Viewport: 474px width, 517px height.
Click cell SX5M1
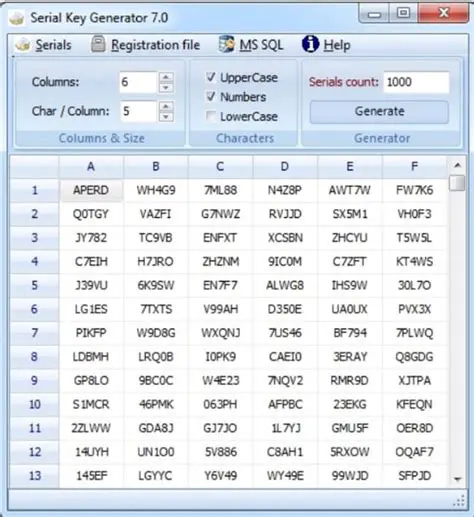[350, 214]
